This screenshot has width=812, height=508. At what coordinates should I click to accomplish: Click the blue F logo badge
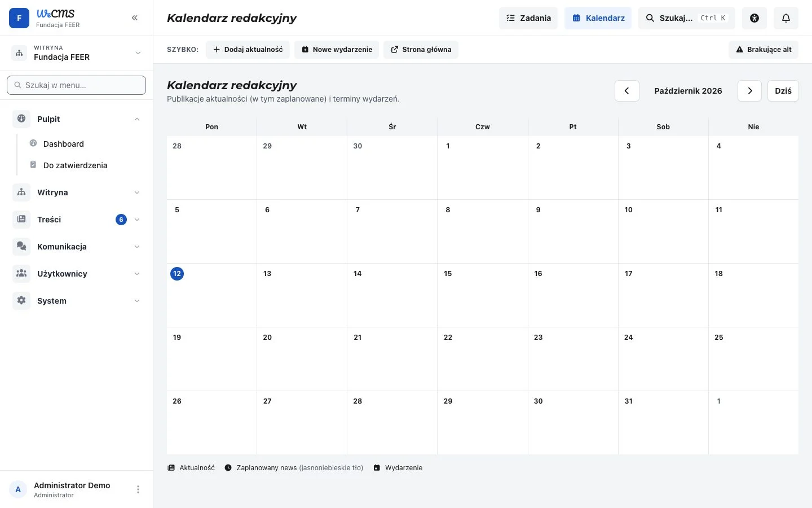[19, 18]
